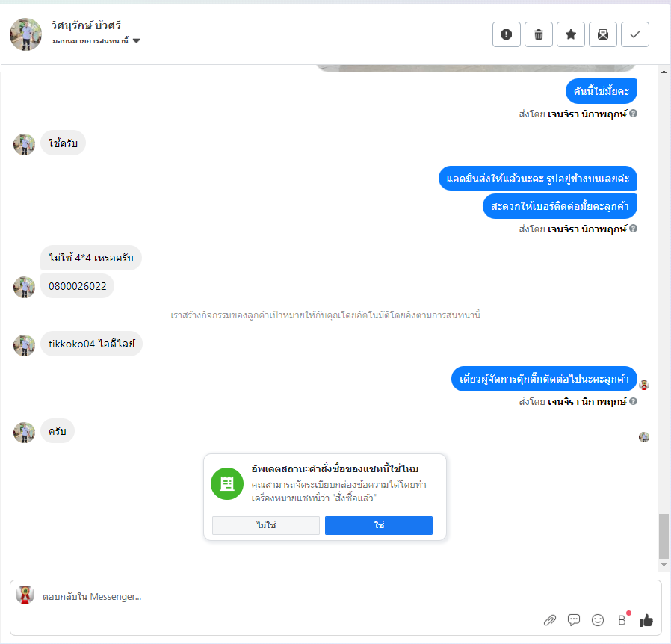Mark conversation as spam with exclamation icon

coord(507,34)
